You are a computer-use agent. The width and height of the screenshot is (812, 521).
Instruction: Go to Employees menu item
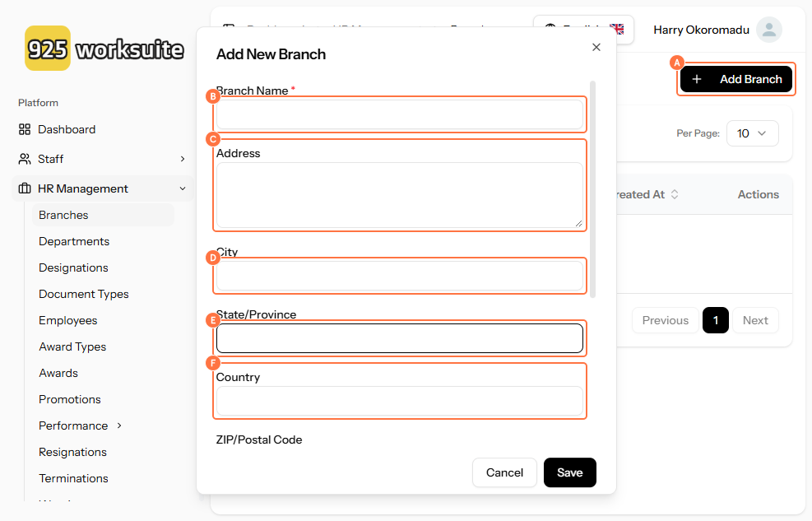point(68,320)
